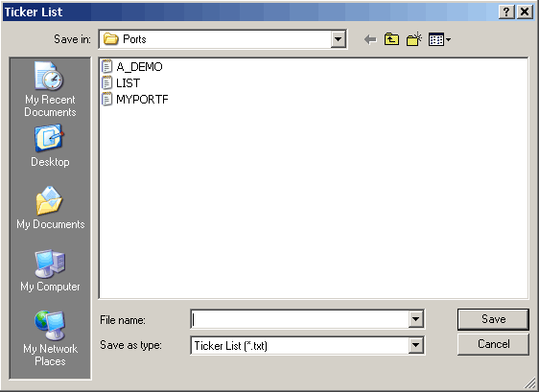Open the View menu icon
The width and height of the screenshot is (539, 392).
[x=439, y=39]
